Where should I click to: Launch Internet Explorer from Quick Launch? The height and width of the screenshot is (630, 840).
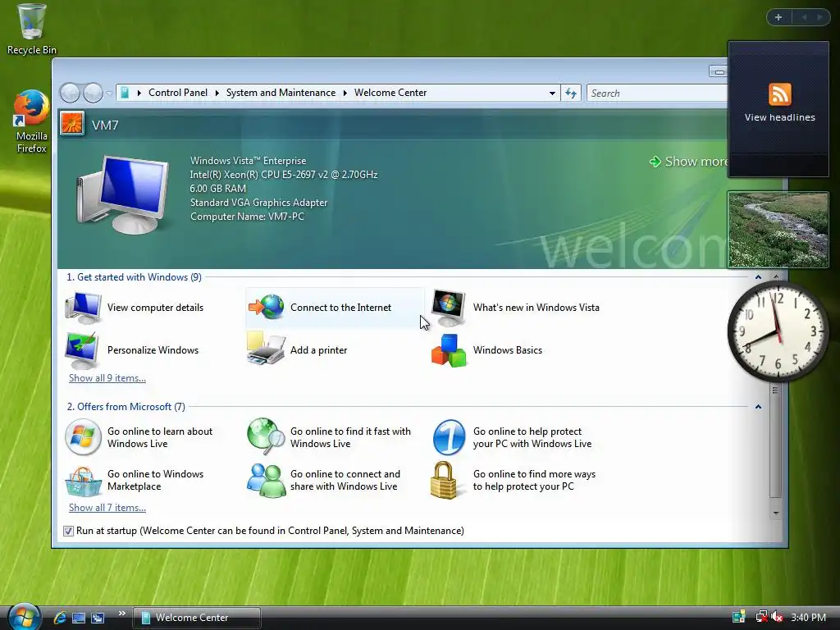[x=59, y=618]
